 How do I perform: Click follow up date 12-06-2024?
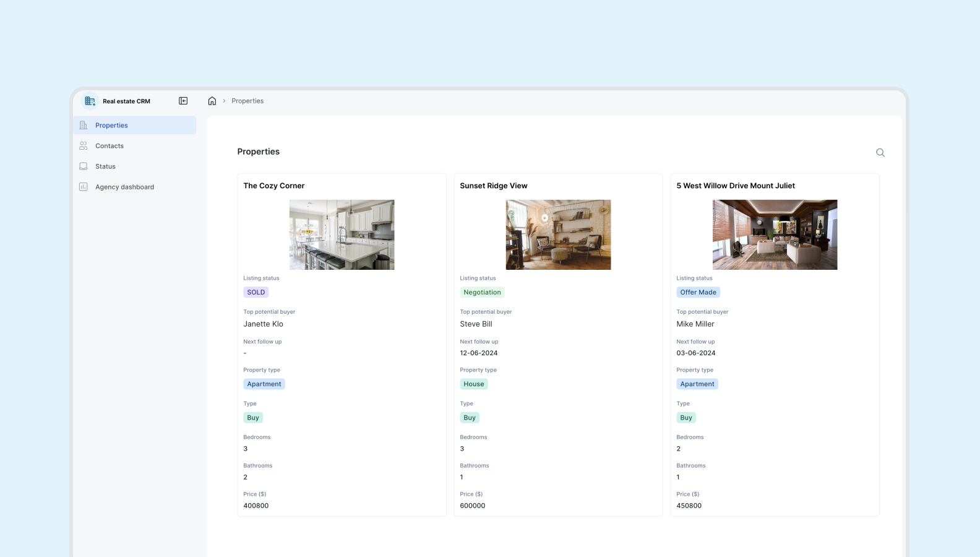[x=479, y=353]
